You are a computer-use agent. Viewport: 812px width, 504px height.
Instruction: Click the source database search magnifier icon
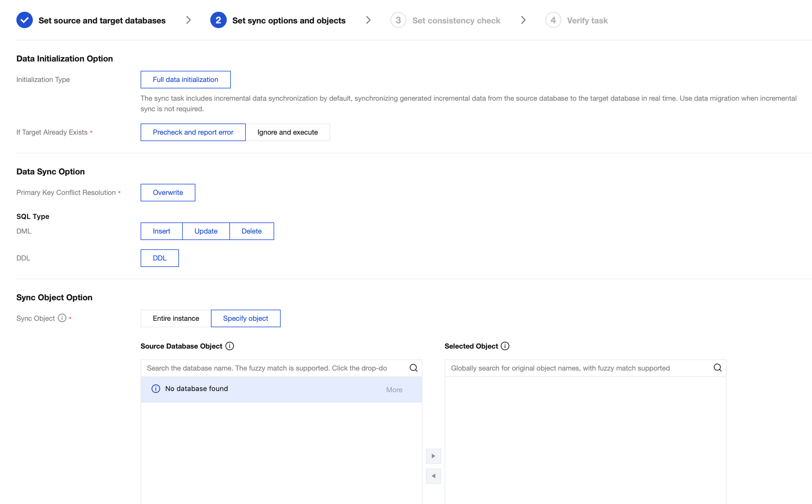(413, 368)
